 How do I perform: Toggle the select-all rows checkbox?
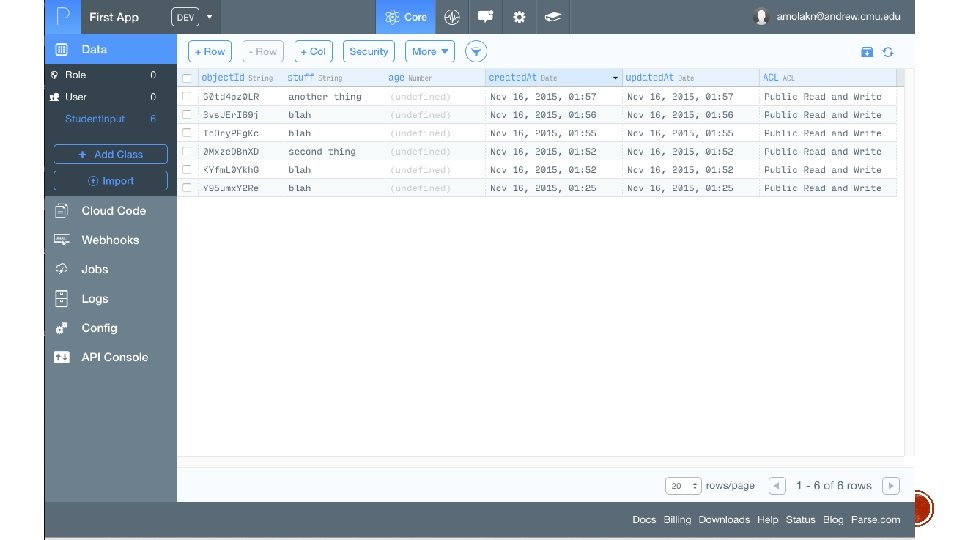187,78
